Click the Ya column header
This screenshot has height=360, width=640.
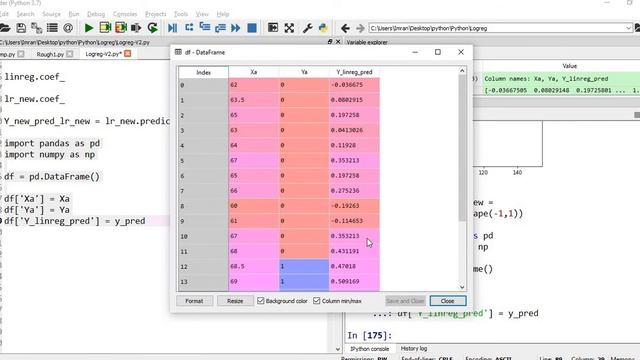coord(304,72)
